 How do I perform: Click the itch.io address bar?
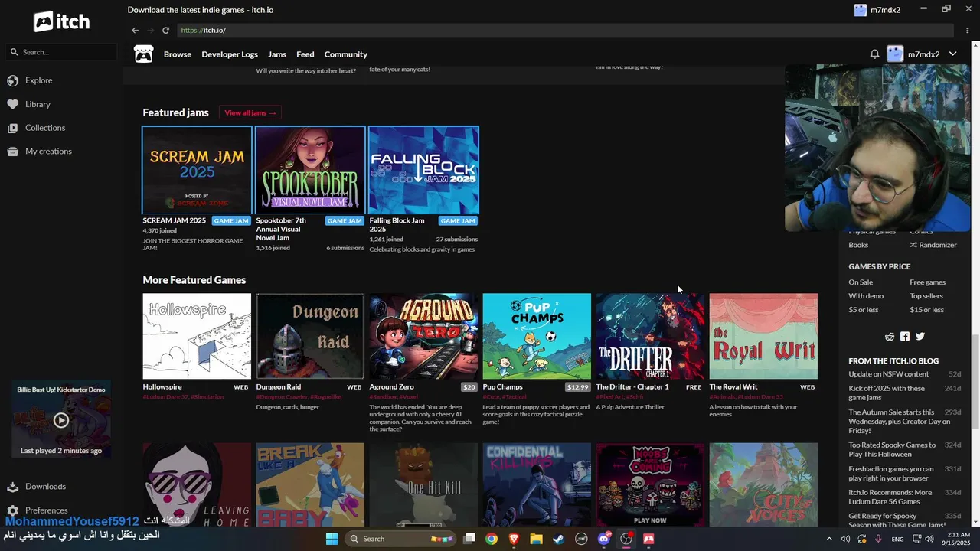(565, 31)
